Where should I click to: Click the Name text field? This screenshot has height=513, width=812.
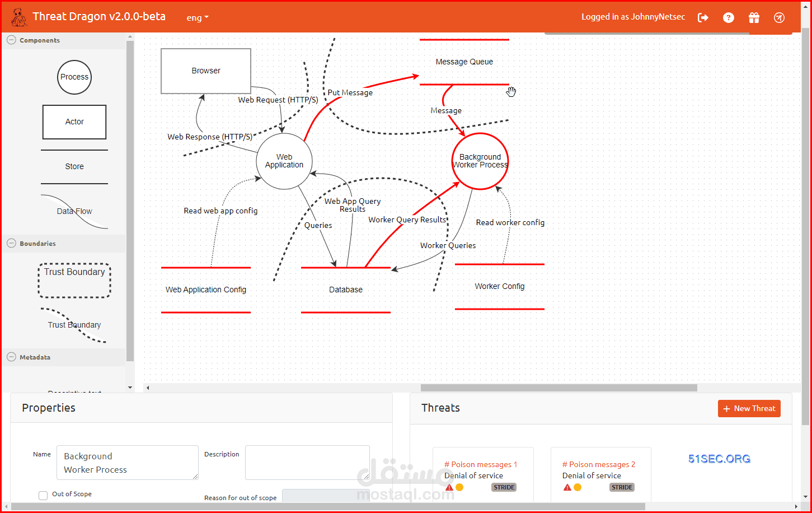click(x=128, y=463)
